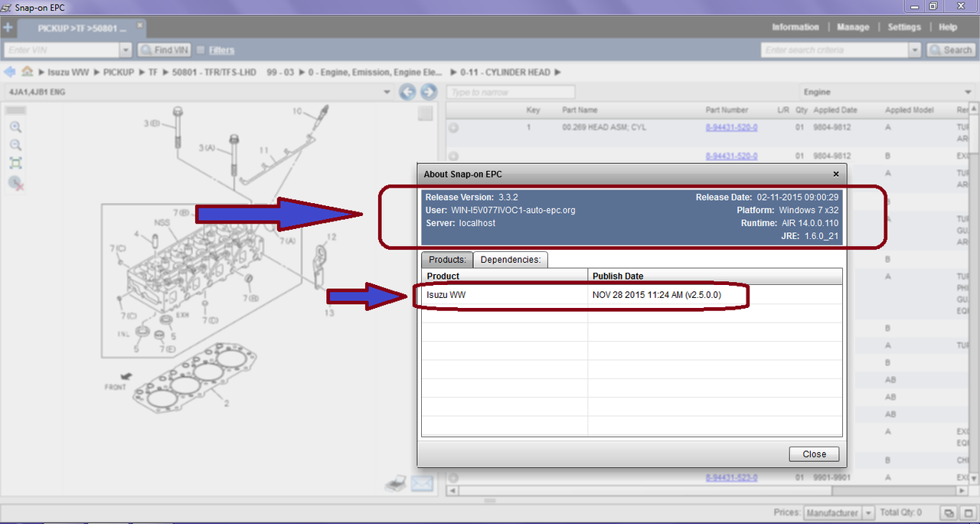Zoom in on the diagram
980x524 pixels.
[x=15, y=127]
